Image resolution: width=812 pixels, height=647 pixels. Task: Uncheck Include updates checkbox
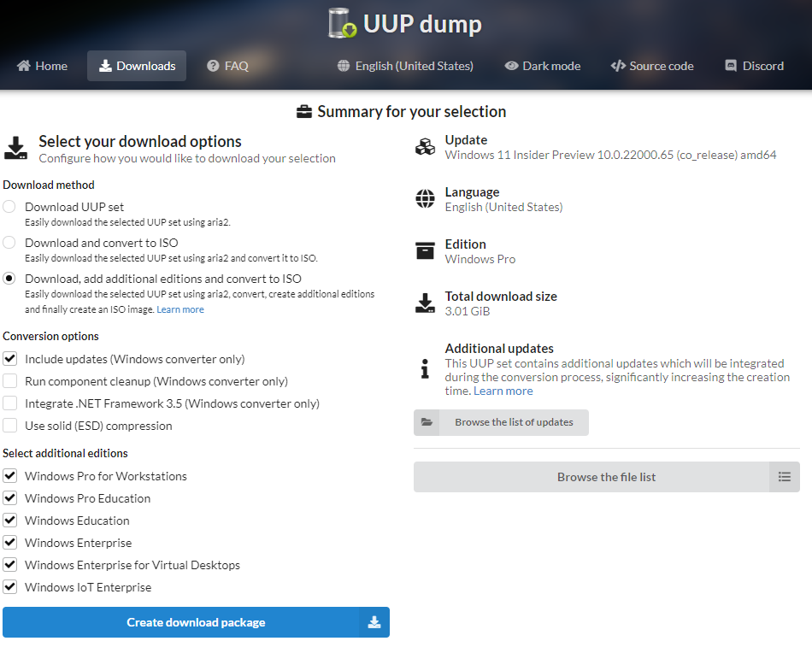point(10,358)
